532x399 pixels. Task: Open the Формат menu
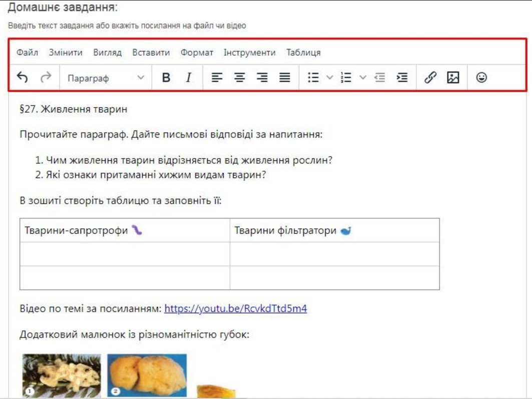point(197,53)
